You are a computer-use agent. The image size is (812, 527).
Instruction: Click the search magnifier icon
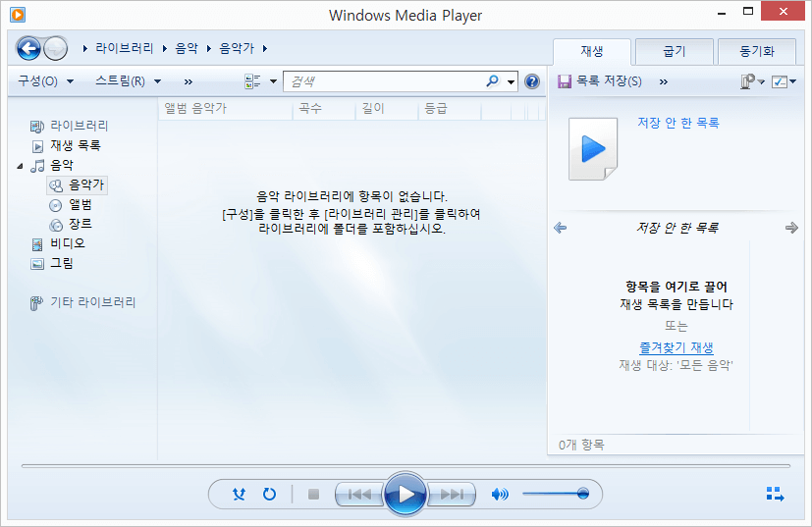493,81
